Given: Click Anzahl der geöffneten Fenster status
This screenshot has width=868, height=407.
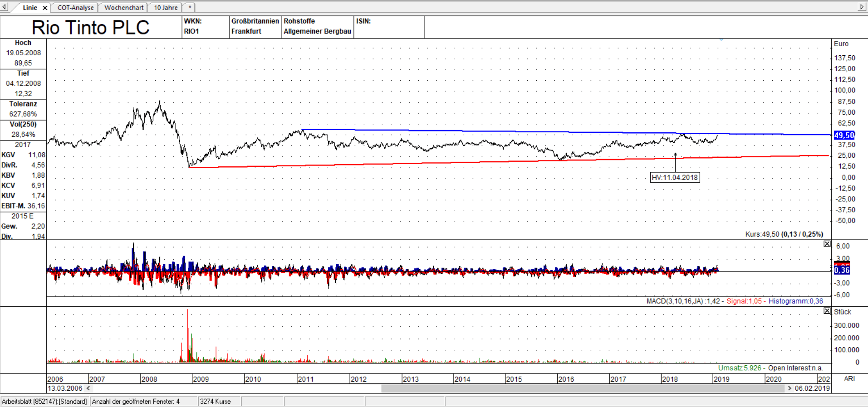Looking at the screenshot, I should pyautogui.click(x=136, y=402).
